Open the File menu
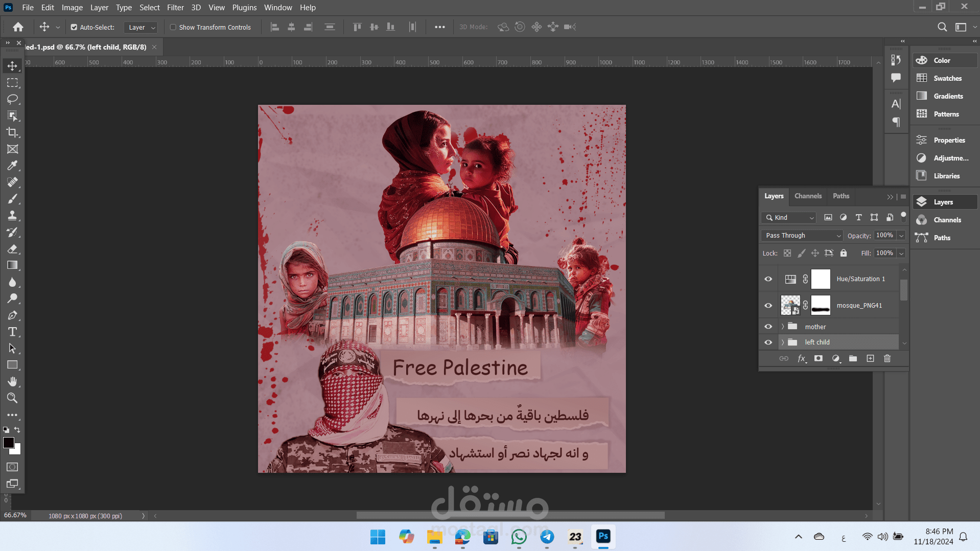980x551 pixels. (28, 7)
